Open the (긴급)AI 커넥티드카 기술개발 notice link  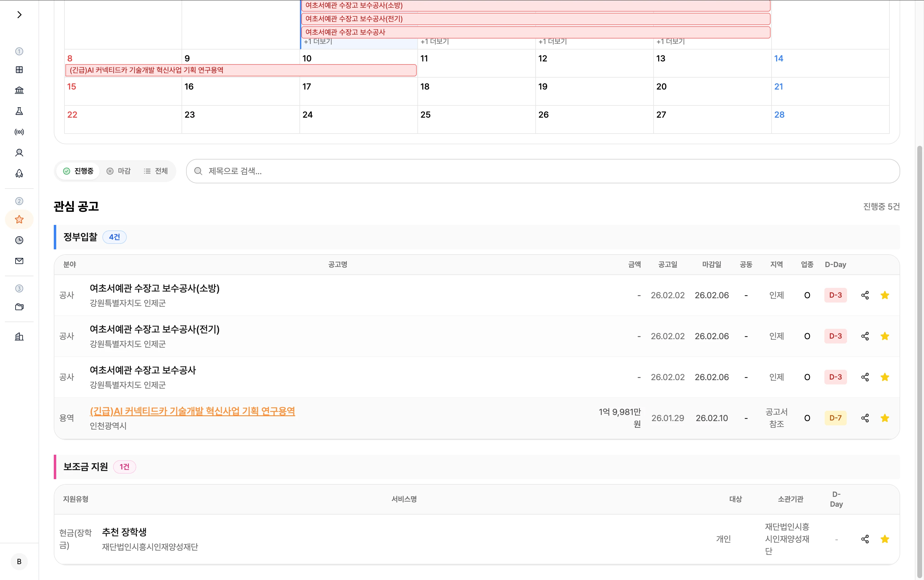click(x=192, y=411)
